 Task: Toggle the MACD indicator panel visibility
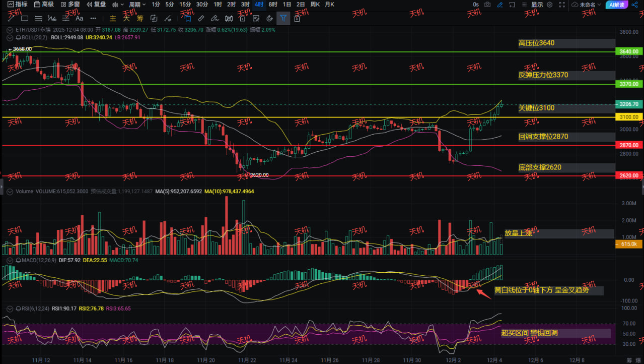(x=10, y=260)
